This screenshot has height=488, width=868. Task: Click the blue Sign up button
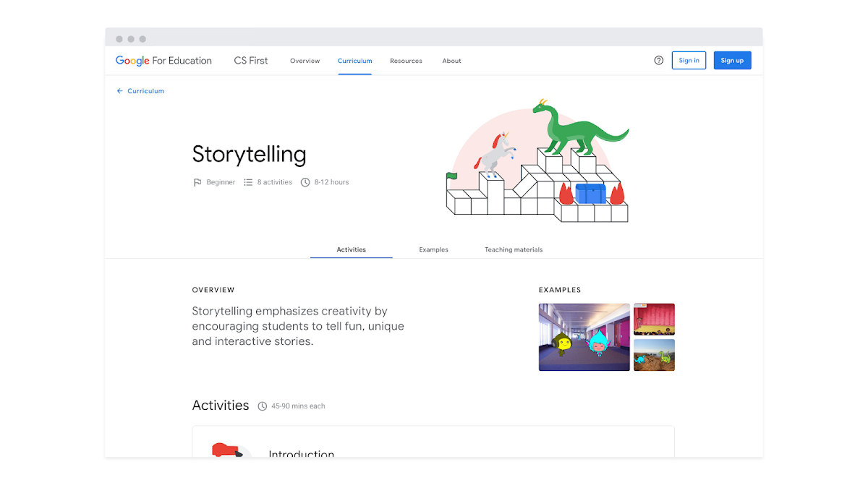click(x=732, y=61)
